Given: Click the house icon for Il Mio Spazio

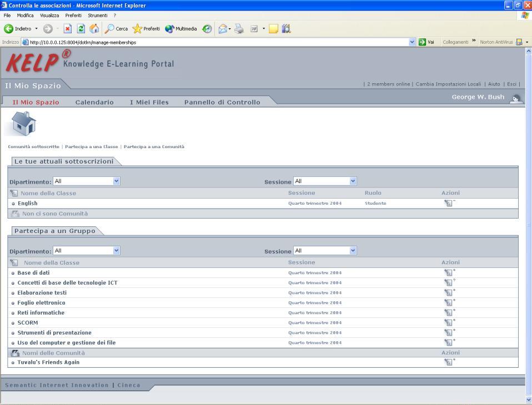Looking at the screenshot, I should (x=21, y=124).
